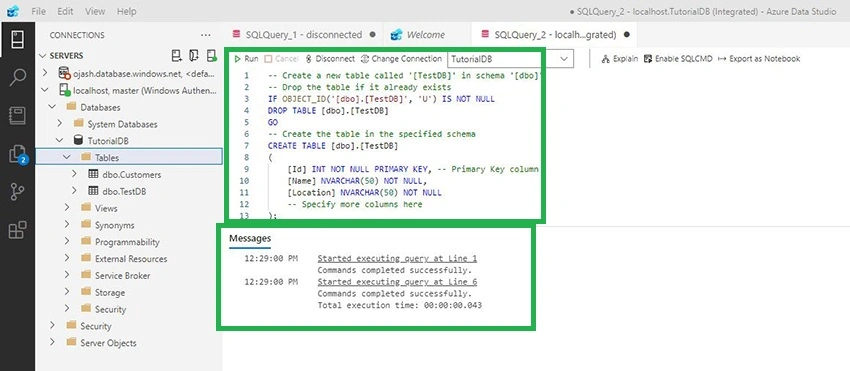The image size is (850, 371).
Task: Open the Connections panel more actions menu
Action: [205, 35]
